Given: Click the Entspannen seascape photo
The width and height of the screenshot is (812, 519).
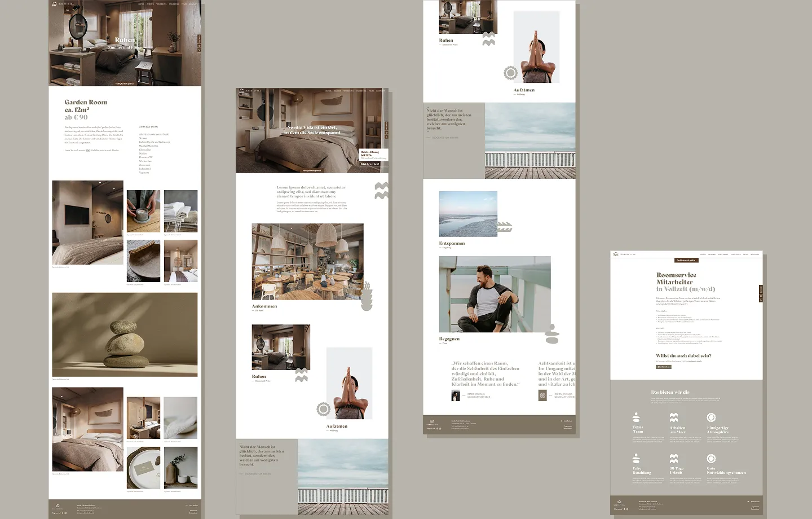Looking at the screenshot, I should (x=468, y=214).
